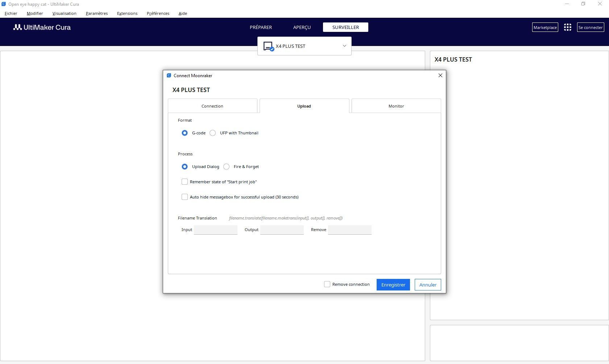The width and height of the screenshot is (609, 364).
Task: Go to the APERÇU stage
Action: coord(302,27)
